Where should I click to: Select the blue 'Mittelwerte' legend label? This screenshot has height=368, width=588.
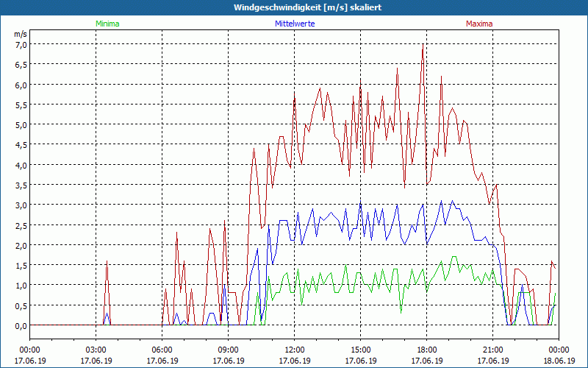tap(295, 24)
